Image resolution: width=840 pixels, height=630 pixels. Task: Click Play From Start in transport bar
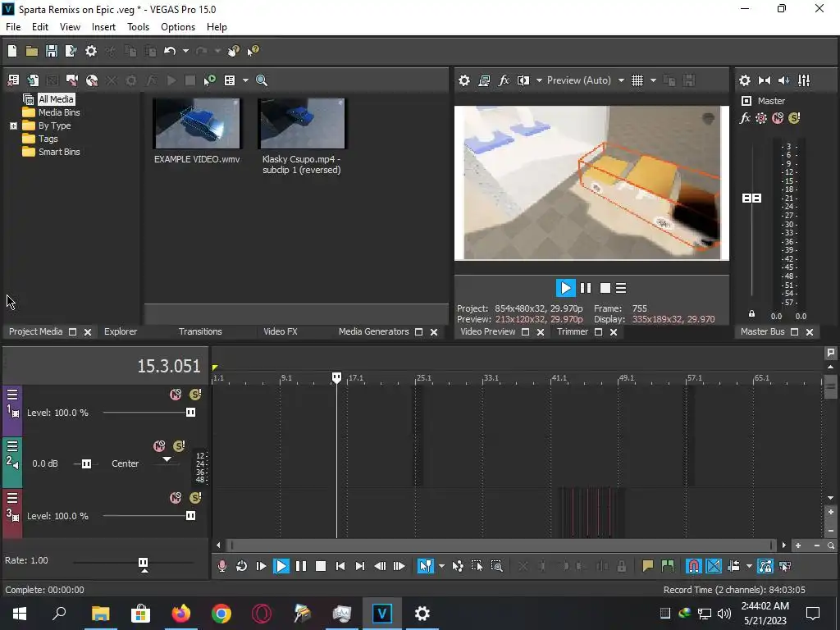coord(261,566)
